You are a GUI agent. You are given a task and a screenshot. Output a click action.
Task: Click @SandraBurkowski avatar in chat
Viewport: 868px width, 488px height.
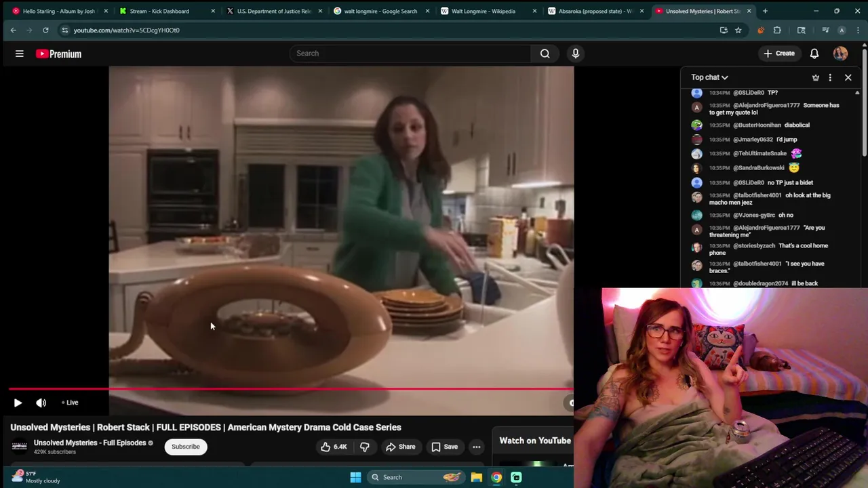click(696, 168)
